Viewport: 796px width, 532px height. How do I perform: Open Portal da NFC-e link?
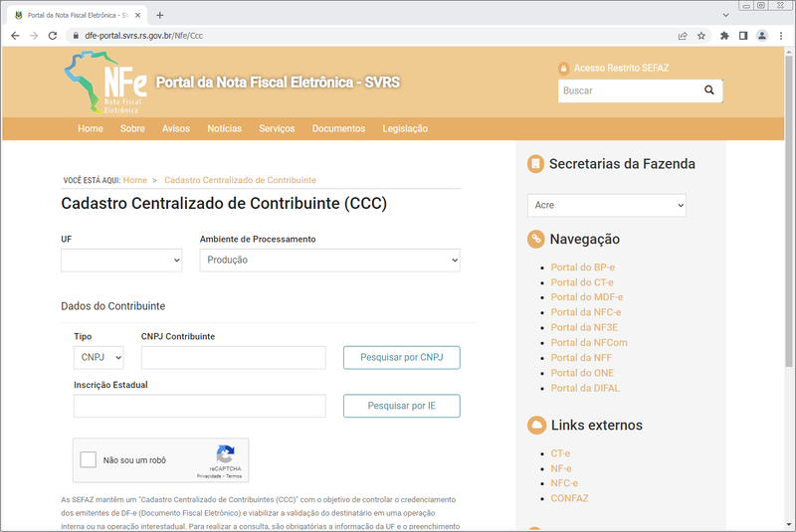pyautogui.click(x=586, y=312)
